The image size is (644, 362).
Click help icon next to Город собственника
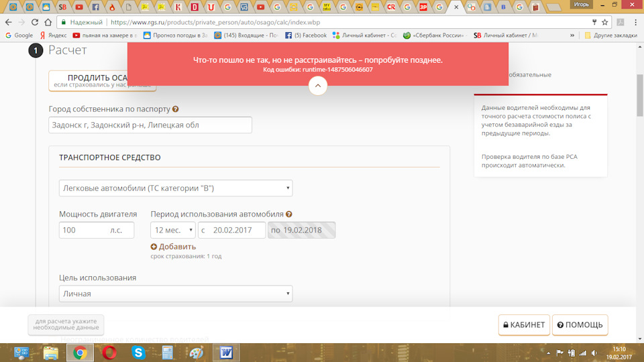click(176, 109)
